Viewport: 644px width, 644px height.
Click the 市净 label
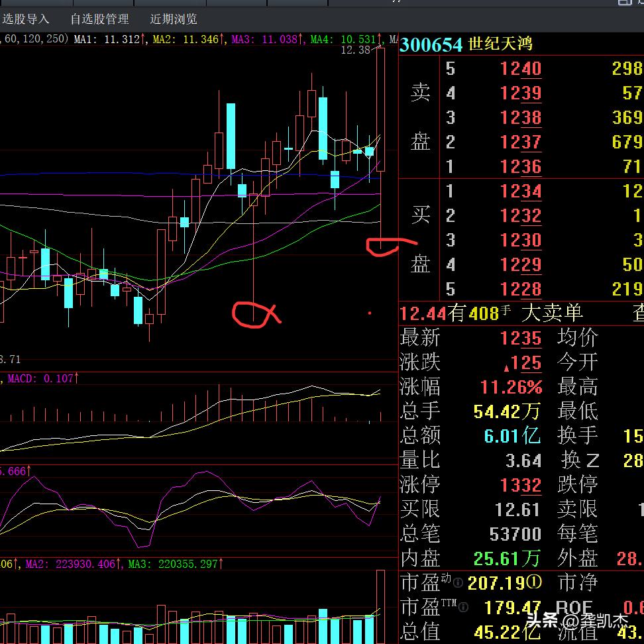(578, 582)
